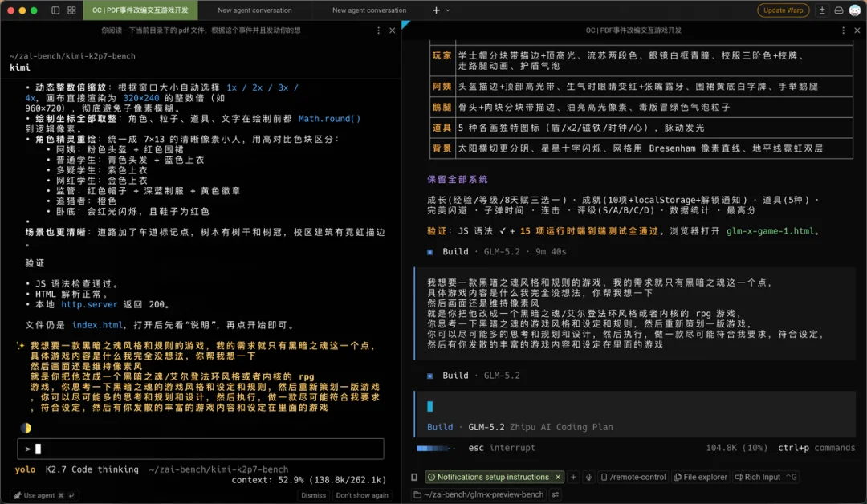Open the second New agent conversation tab
This screenshot has height=504, width=867.
coord(369,10)
